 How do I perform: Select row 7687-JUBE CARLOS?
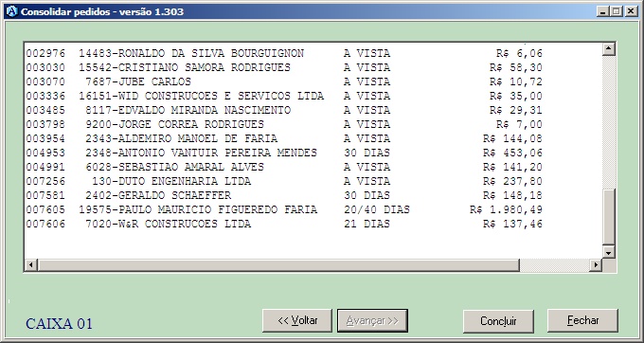(x=284, y=81)
